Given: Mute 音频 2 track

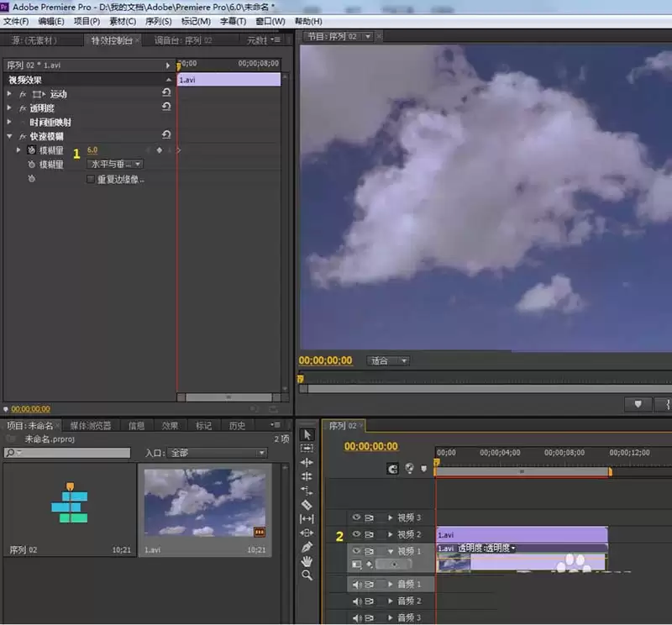Looking at the screenshot, I should [356, 601].
